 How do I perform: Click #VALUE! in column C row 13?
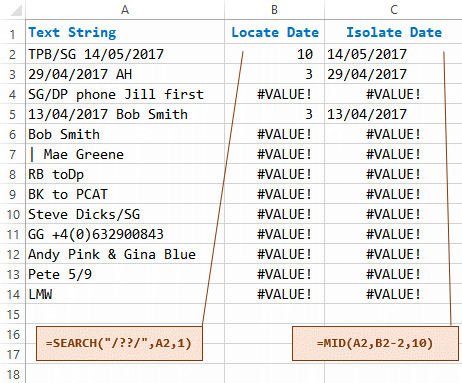point(393,274)
